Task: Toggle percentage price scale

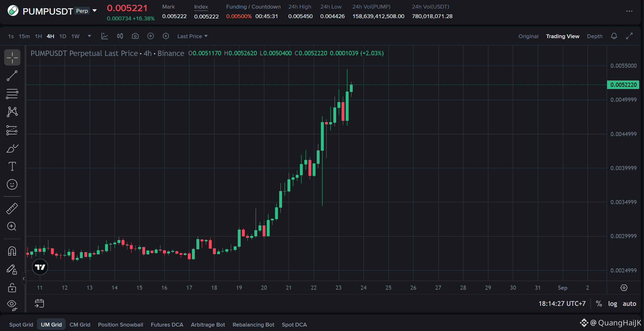Action: (599, 304)
